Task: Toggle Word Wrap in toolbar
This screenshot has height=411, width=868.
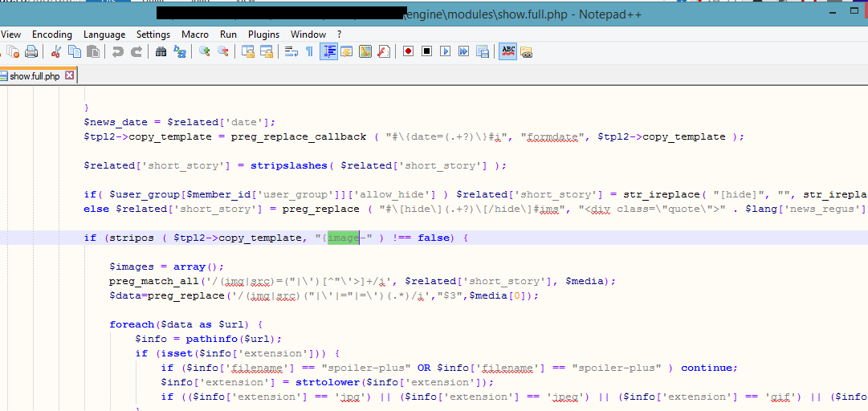Action: click(x=291, y=51)
